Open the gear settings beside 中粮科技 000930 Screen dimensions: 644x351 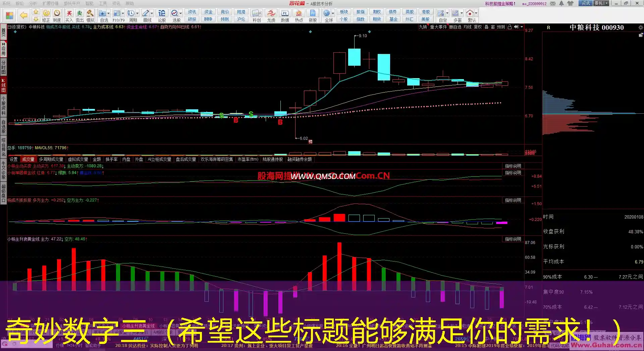[x=640, y=27]
